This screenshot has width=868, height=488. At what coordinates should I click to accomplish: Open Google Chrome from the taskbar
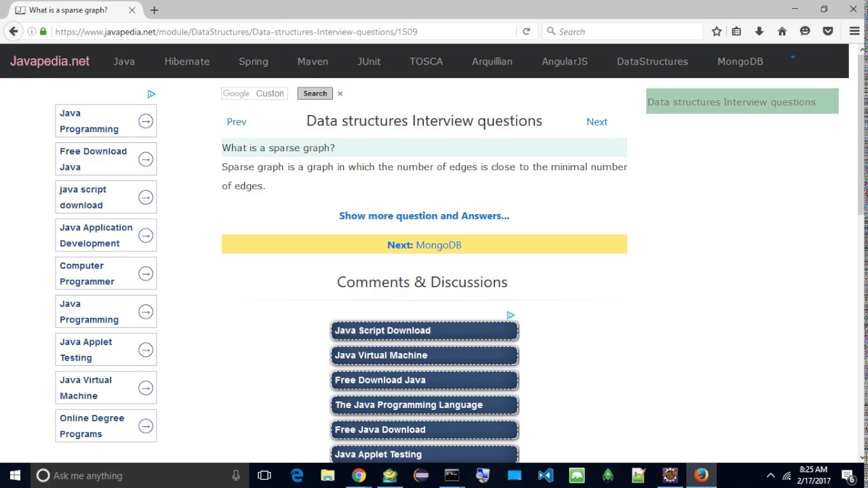[359, 475]
